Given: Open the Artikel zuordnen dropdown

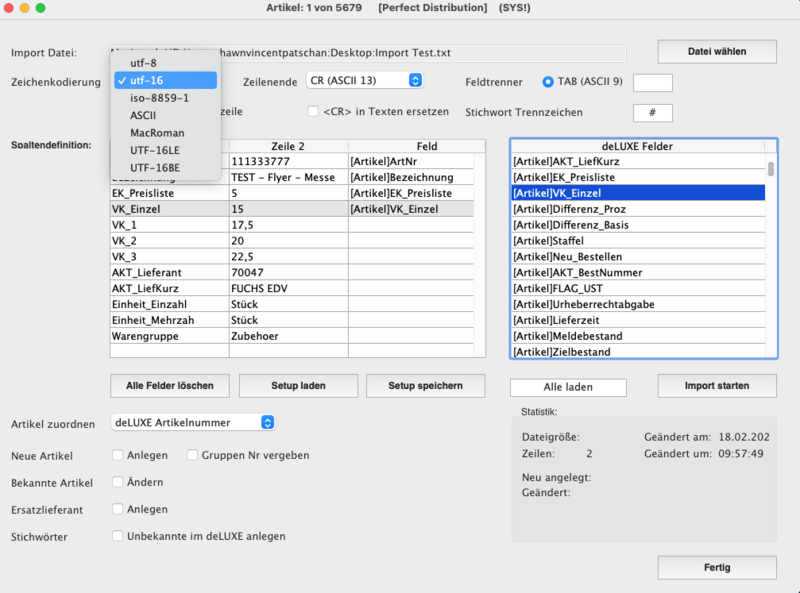Looking at the screenshot, I should tap(192, 422).
